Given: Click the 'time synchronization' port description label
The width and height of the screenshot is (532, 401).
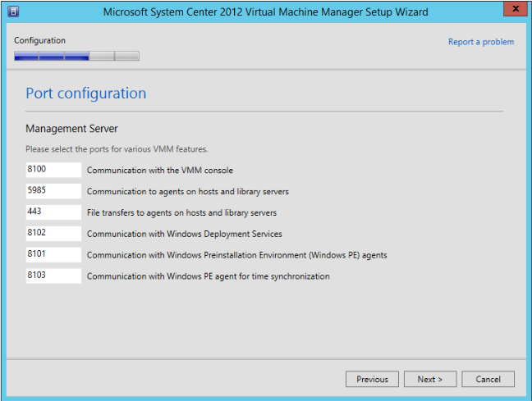Looking at the screenshot, I should (208, 277).
